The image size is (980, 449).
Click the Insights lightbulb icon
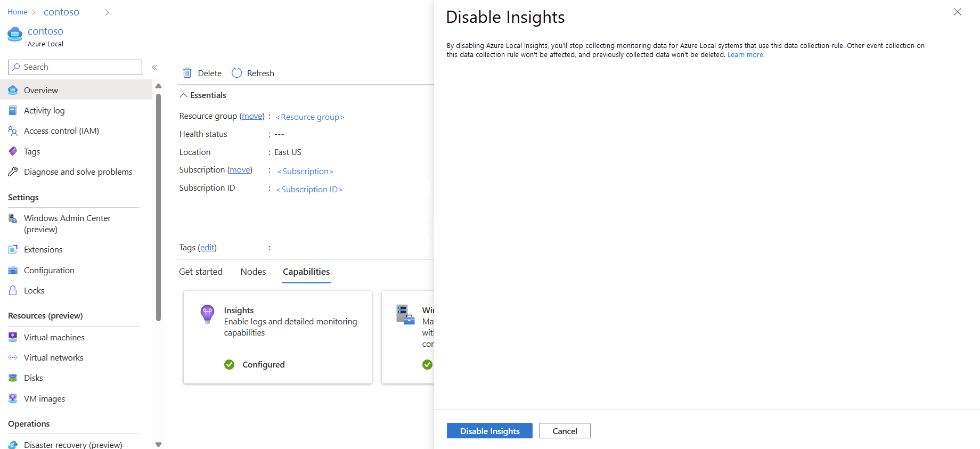pyautogui.click(x=207, y=314)
